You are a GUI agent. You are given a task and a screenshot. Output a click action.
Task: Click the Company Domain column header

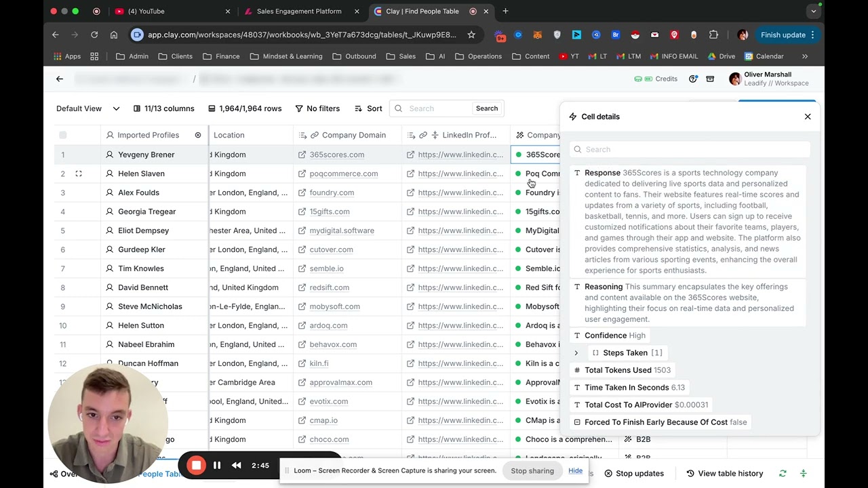347,135
